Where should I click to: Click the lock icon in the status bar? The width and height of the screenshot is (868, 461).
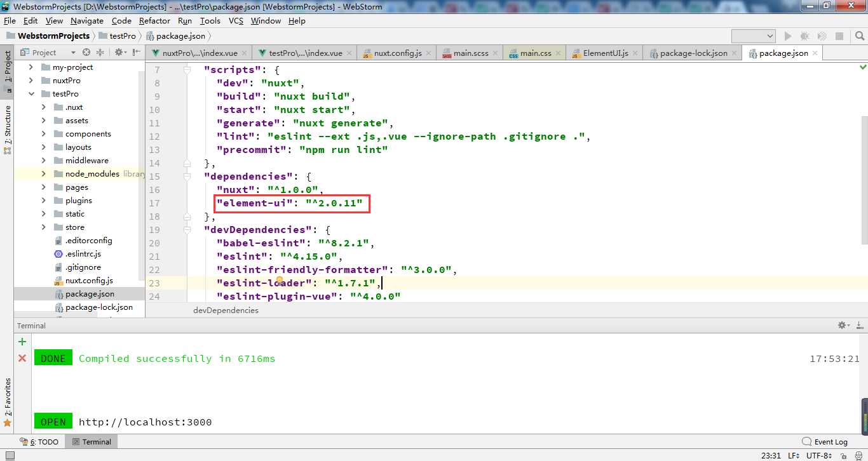[x=843, y=455]
